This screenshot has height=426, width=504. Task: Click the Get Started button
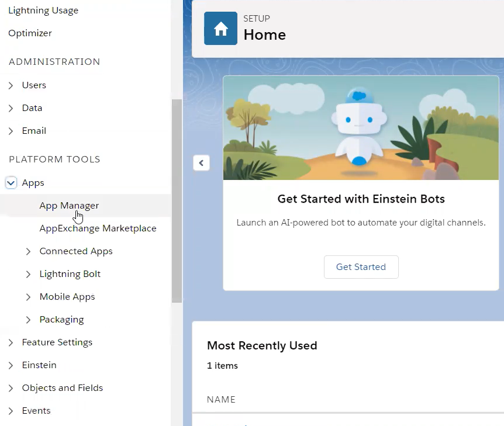click(x=361, y=267)
